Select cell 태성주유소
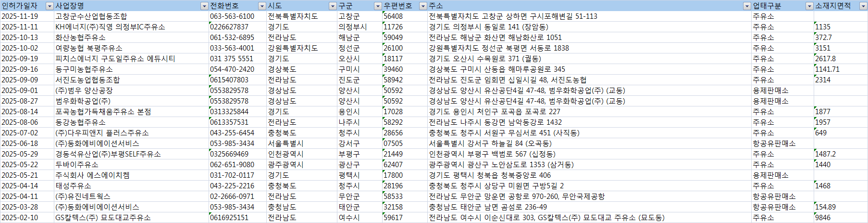Screen dimensions: 868x223 [131, 186]
